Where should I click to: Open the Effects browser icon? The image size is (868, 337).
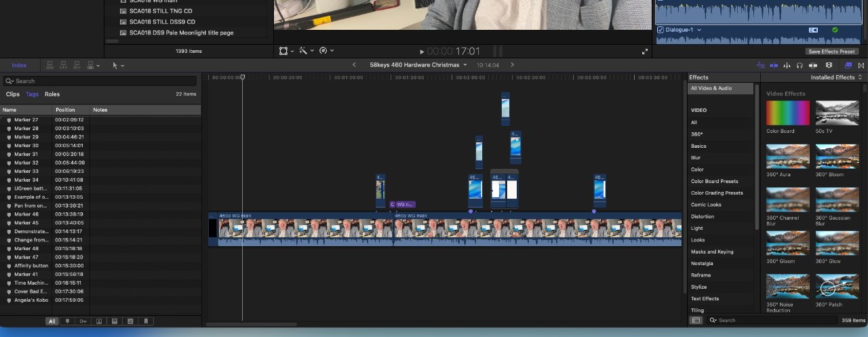pos(848,65)
